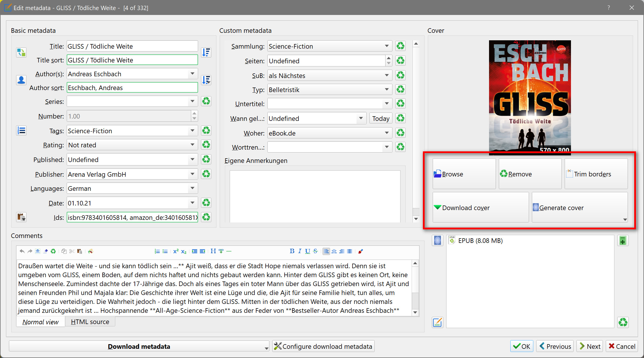This screenshot has height=358, width=644.
Task: Insert a link in Comments toolbar
Action: [221, 251]
